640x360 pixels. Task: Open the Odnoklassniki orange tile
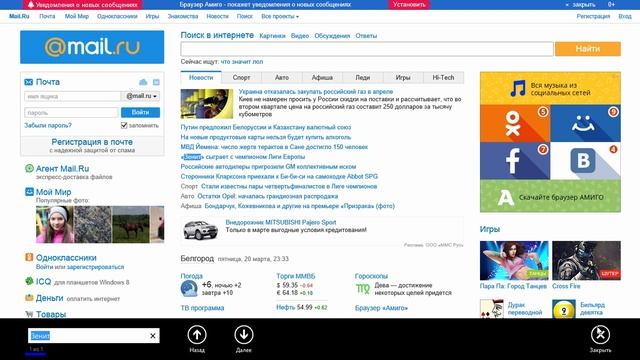pyautogui.click(x=515, y=123)
